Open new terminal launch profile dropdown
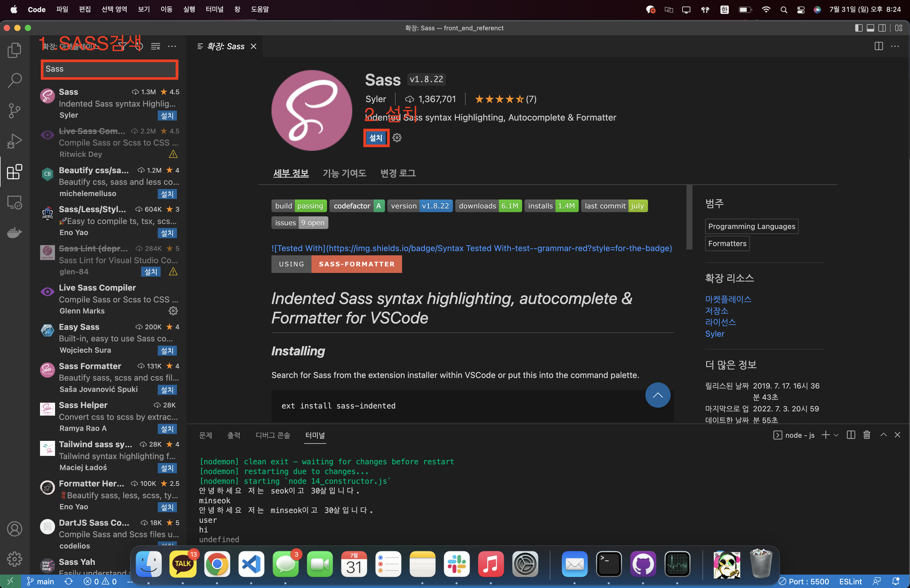 tap(836, 435)
